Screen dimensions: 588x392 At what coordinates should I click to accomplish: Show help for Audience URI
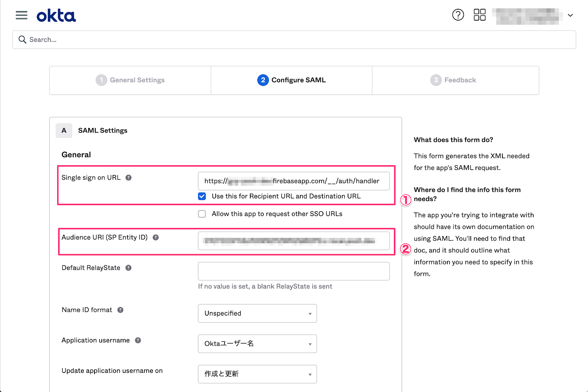click(x=156, y=238)
